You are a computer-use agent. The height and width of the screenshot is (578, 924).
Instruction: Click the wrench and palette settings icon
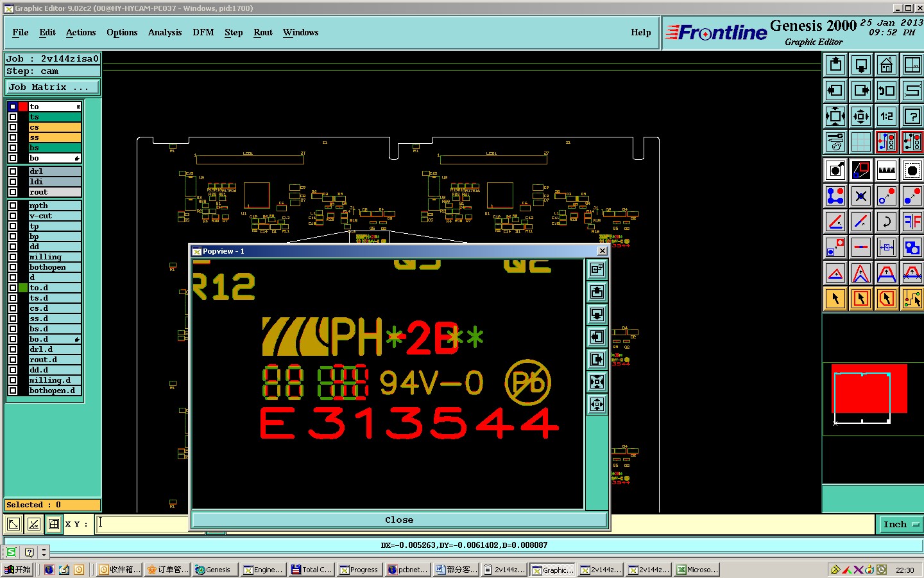click(835, 142)
